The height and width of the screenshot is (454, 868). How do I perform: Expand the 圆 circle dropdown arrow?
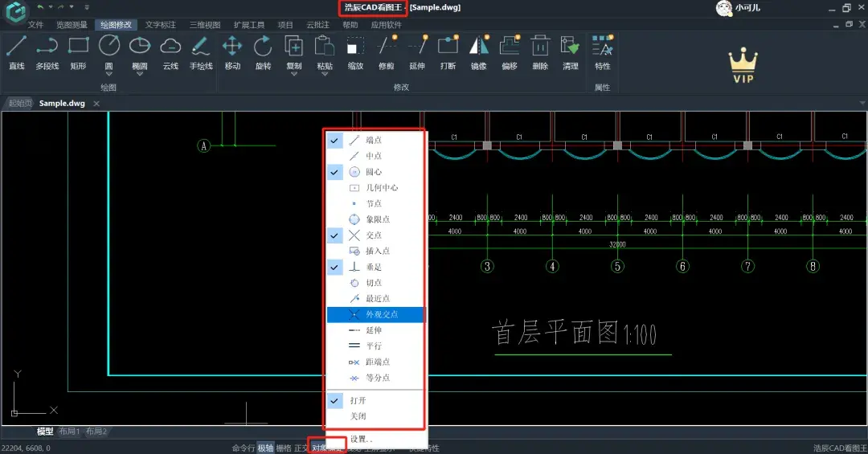[109, 74]
